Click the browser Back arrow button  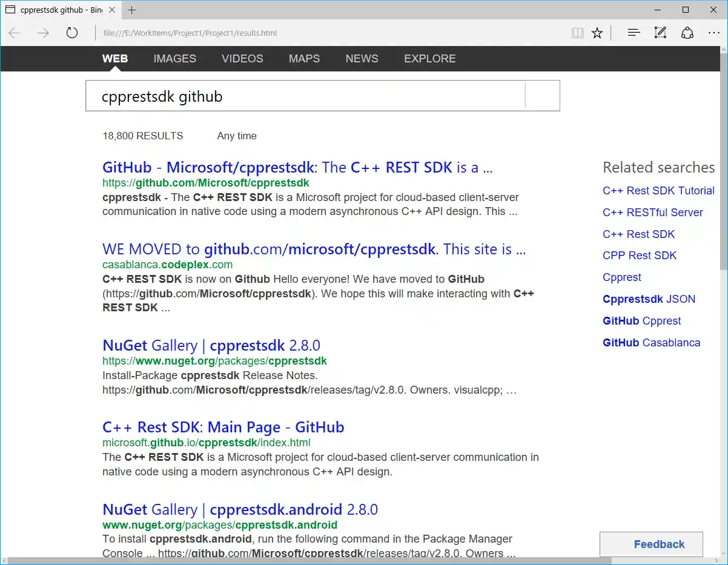[x=15, y=33]
